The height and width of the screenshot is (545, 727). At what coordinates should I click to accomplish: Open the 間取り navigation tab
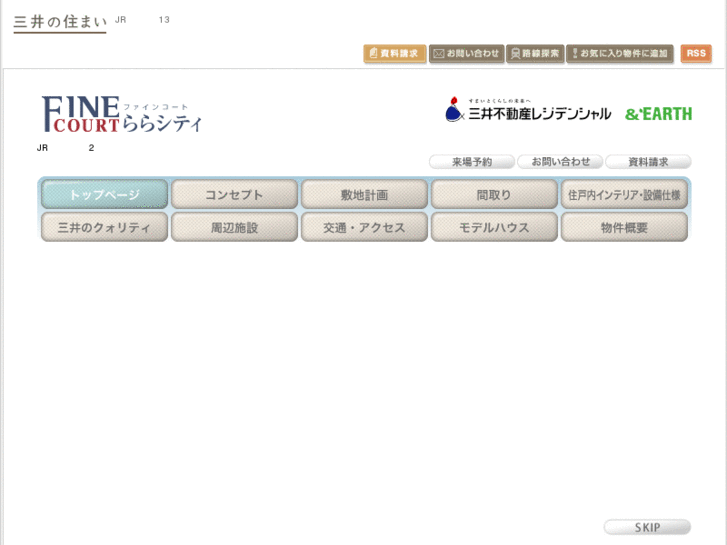(x=494, y=194)
